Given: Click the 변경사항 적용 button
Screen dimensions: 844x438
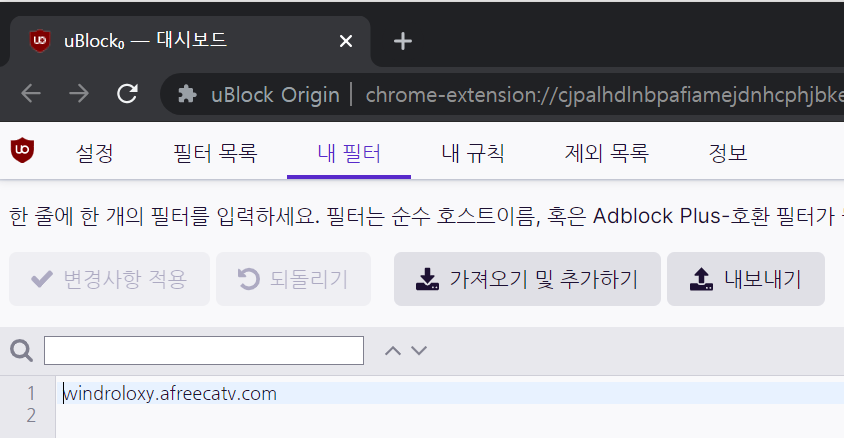Looking at the screenshot, I should tap(109, 279).
